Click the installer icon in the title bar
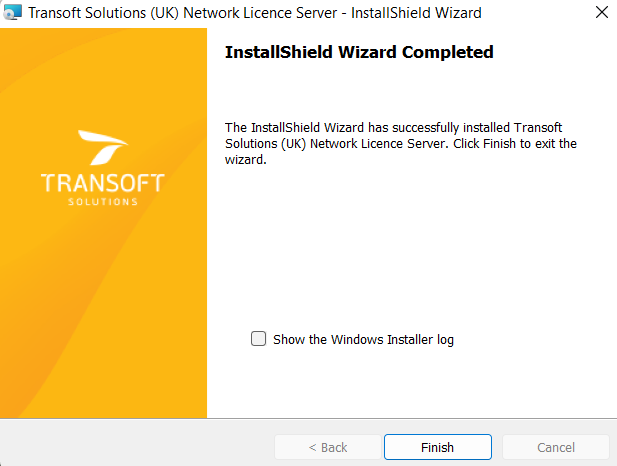The height and width of the screenshot is (466, 617). click(12, 12)
